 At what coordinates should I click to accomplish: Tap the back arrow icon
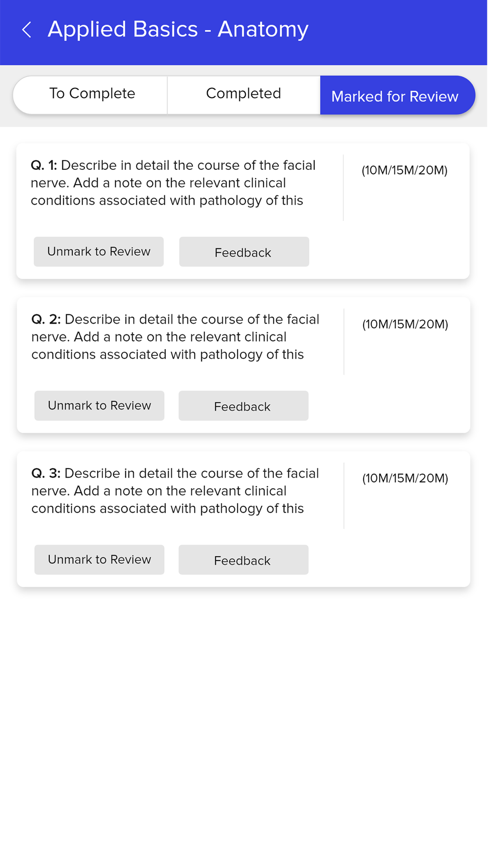[x=27, y=30]
